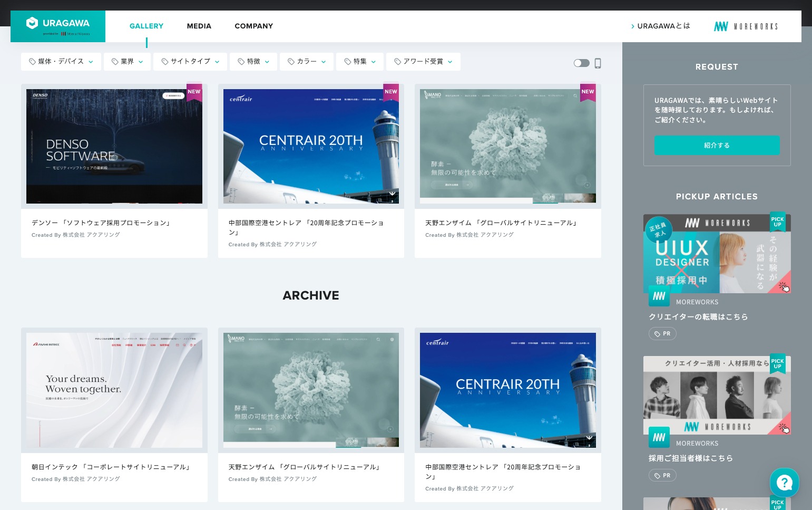
Task: Open the archive 天野エンザイム title link
Action: click(x=305, y=467)
